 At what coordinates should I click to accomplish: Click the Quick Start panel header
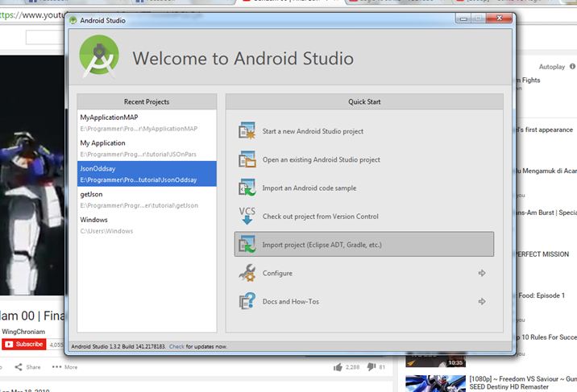point(364,101)
